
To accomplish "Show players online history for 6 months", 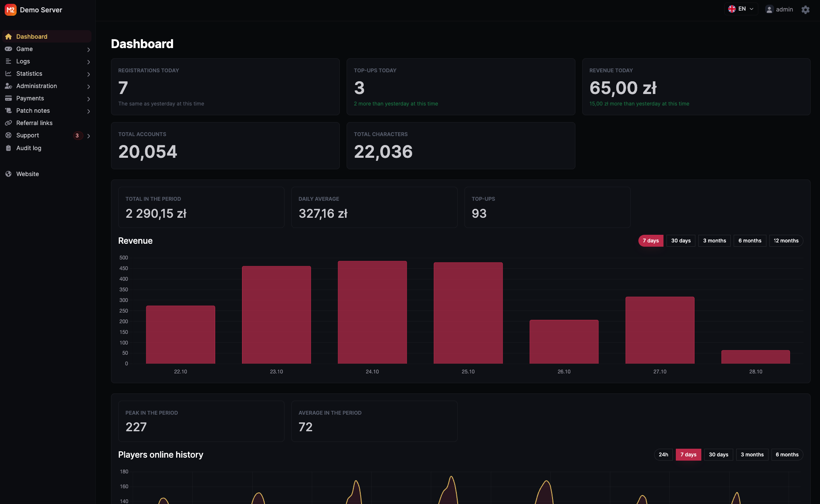I will [787, 455].
